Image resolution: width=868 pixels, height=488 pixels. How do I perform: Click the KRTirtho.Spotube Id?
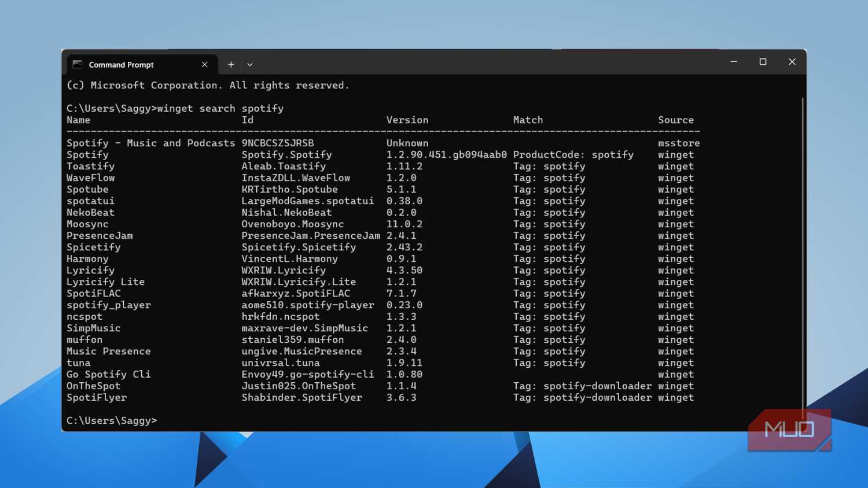290,189
